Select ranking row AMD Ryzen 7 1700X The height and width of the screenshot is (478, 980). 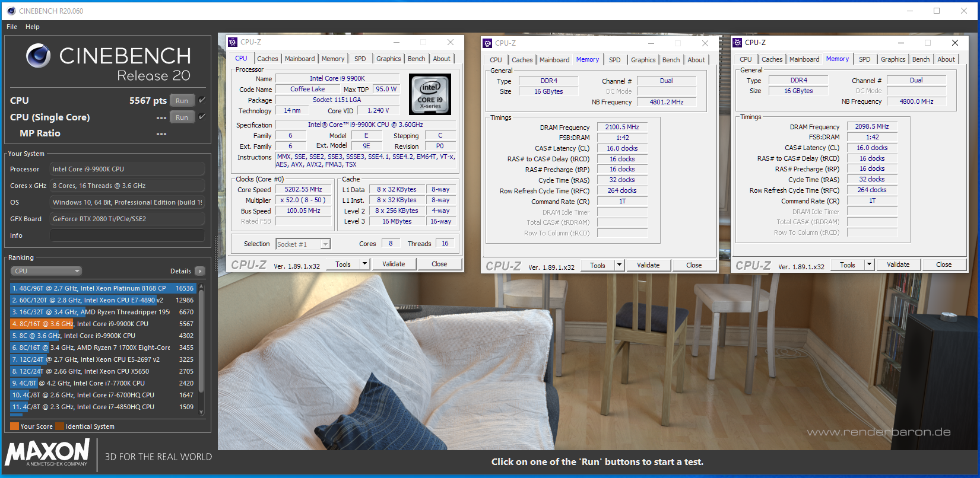point(103,348)
